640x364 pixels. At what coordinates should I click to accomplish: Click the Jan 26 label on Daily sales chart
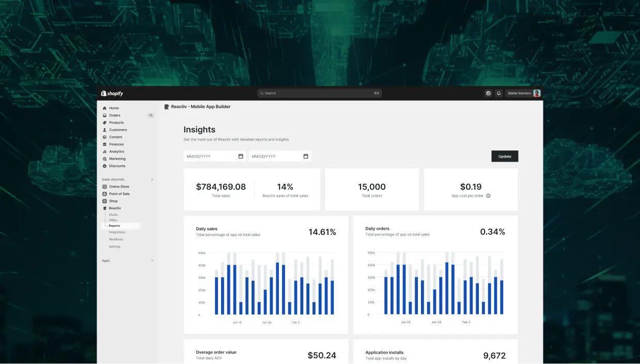tap(267, 322)
